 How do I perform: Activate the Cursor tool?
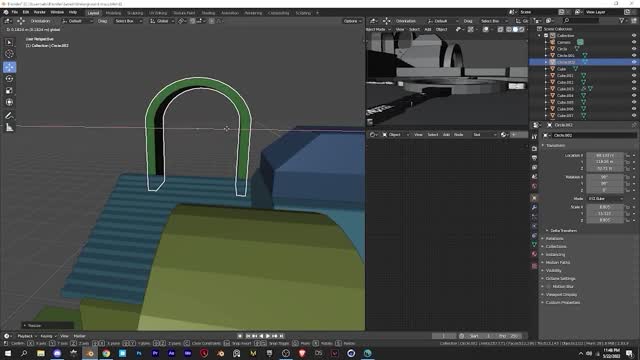coord(9,54)
